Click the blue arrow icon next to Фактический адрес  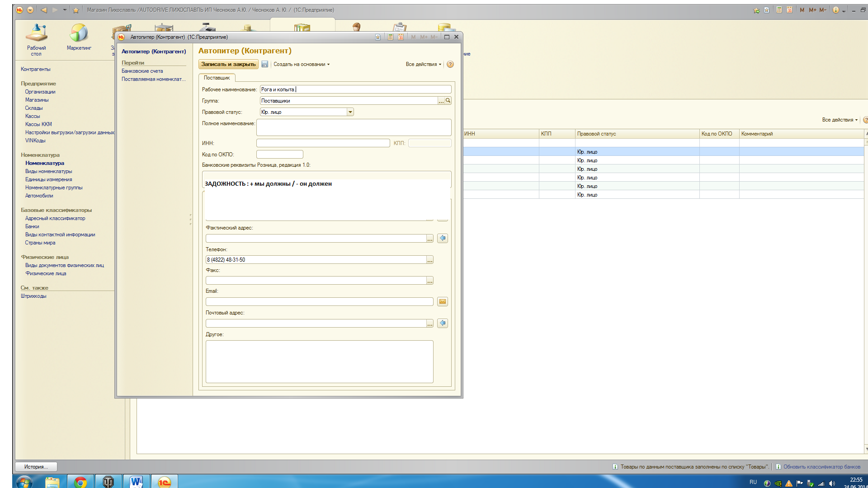(x=443, y=238)
